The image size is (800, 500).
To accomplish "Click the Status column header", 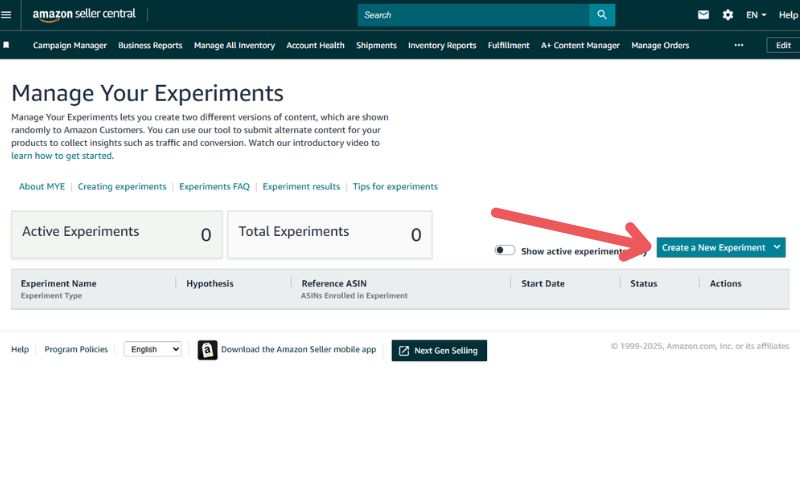I will pyautogui.click(x=643, y=283).
